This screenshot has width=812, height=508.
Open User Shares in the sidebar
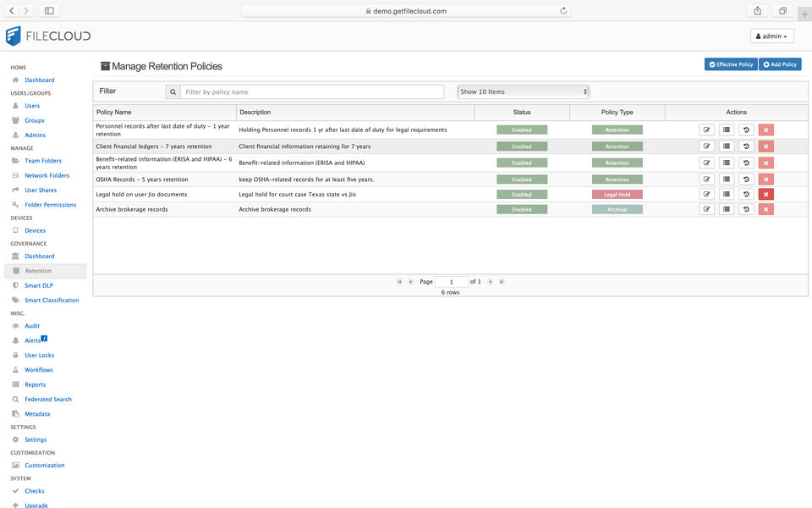pos(41,190)
